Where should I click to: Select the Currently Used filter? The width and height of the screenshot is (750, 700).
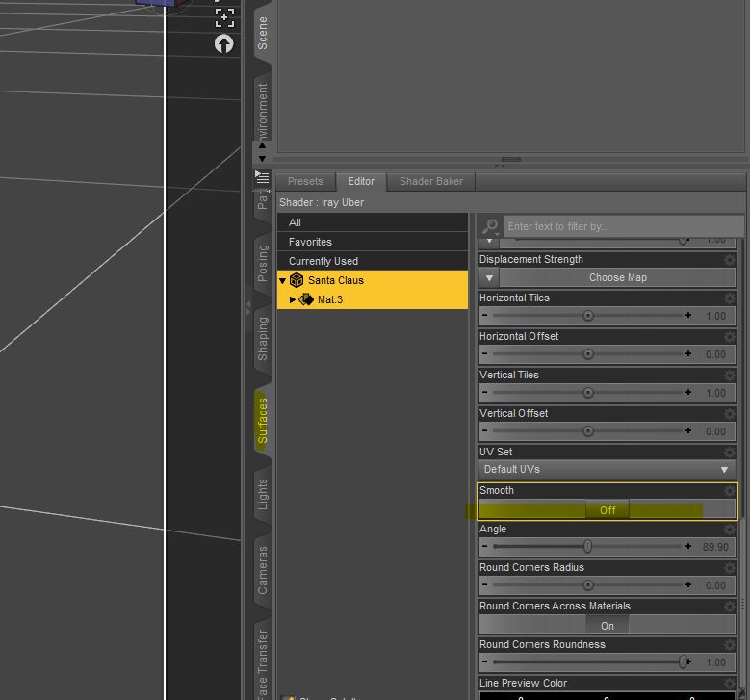pyautogui.click(x=323, y=261)
